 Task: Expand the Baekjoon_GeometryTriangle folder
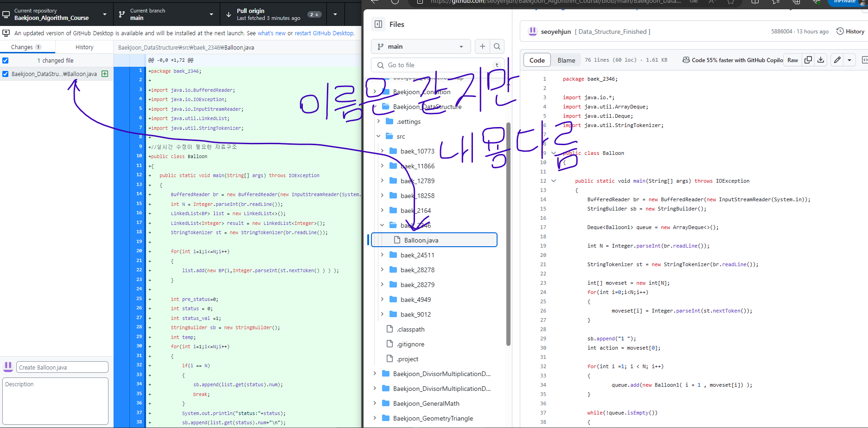(375, 418)
